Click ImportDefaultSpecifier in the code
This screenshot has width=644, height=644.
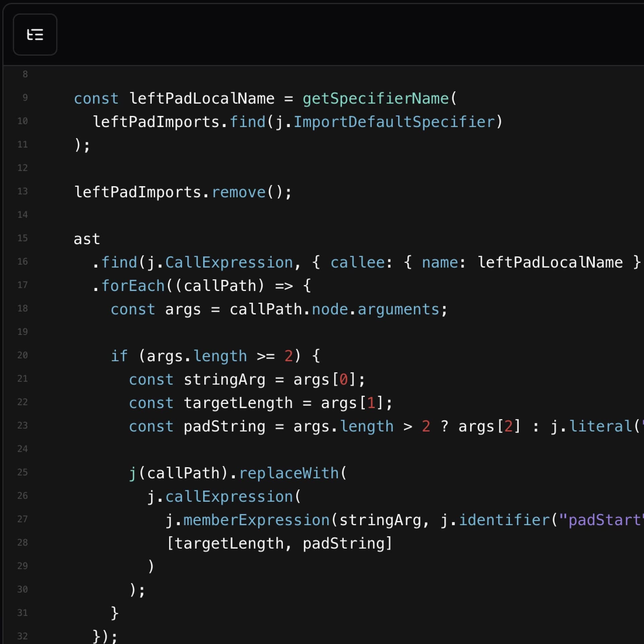[x=394, y=122]
